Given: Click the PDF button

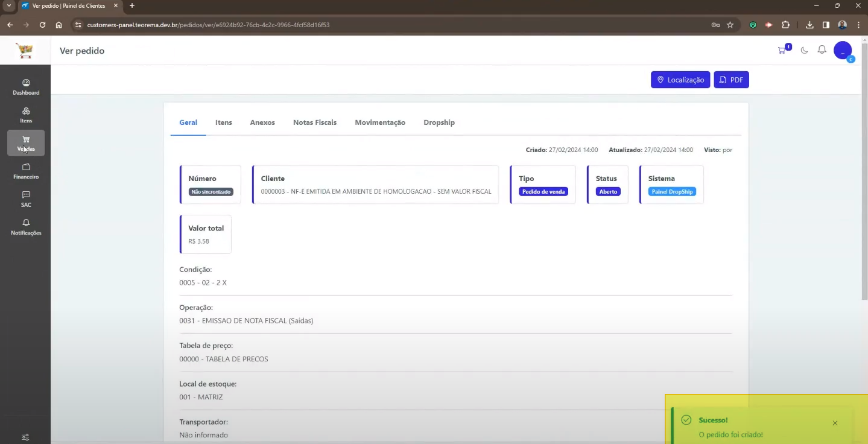Looking at the screenshot, I should (x=731, y=80).
